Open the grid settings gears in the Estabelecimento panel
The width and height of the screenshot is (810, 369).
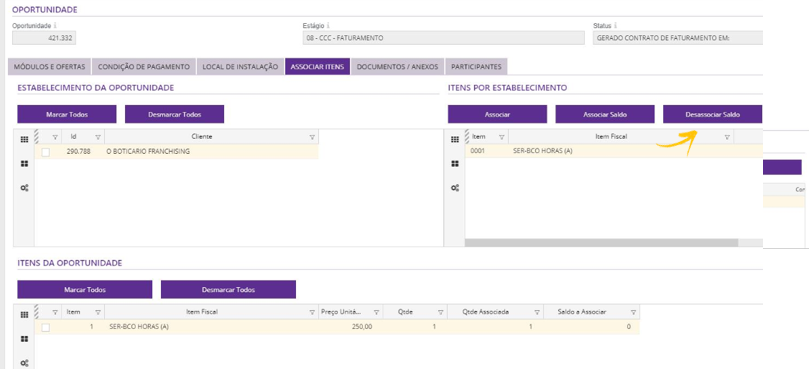point(24,188)
